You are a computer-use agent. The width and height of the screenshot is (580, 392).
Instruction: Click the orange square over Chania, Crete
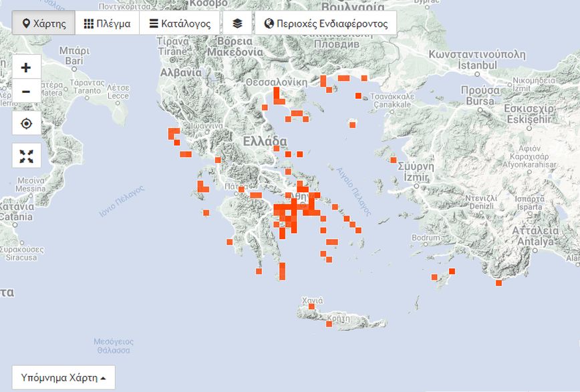[x=311, y=307]
